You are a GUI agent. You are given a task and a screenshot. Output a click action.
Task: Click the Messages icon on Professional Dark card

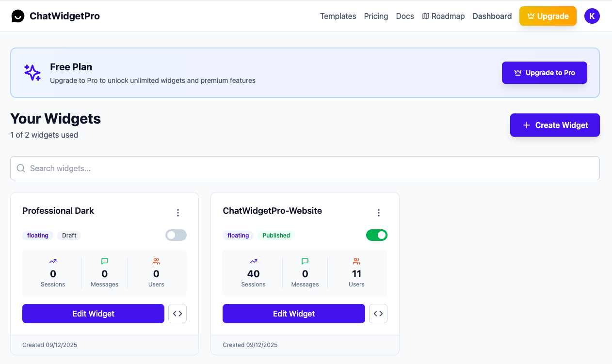tap(105, 261)
